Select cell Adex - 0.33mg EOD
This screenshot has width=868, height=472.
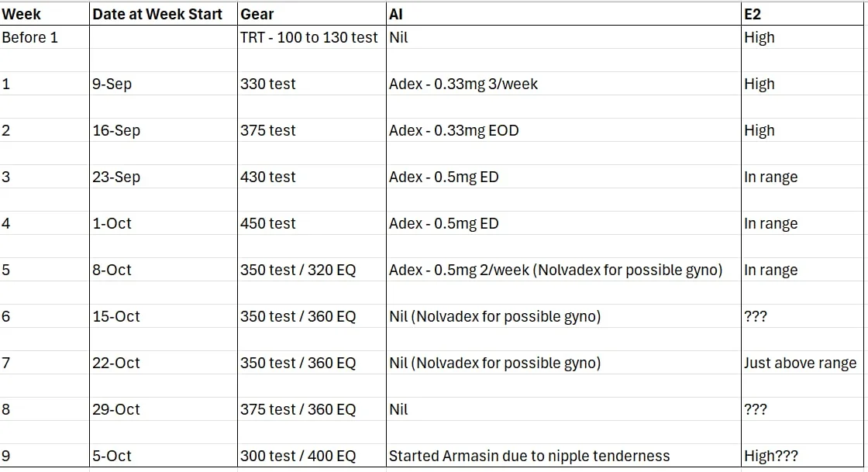click(x=563, y=130)
